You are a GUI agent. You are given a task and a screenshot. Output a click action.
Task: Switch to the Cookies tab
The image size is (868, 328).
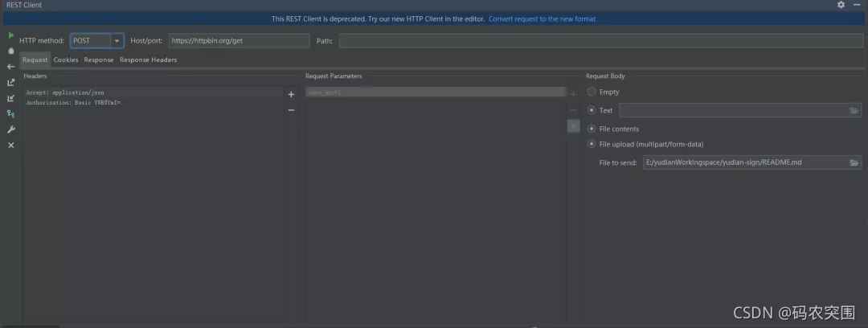[66, 59]
